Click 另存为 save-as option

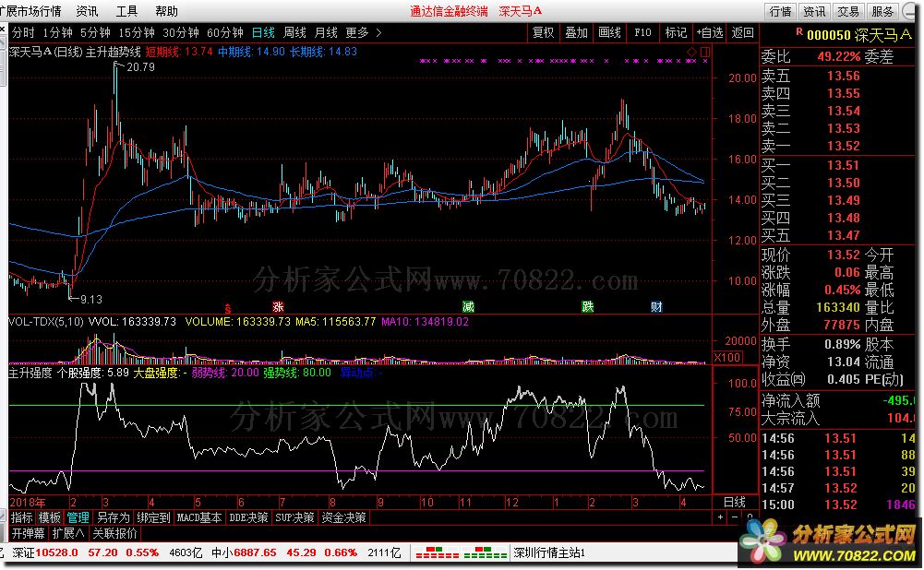[113, 517]
